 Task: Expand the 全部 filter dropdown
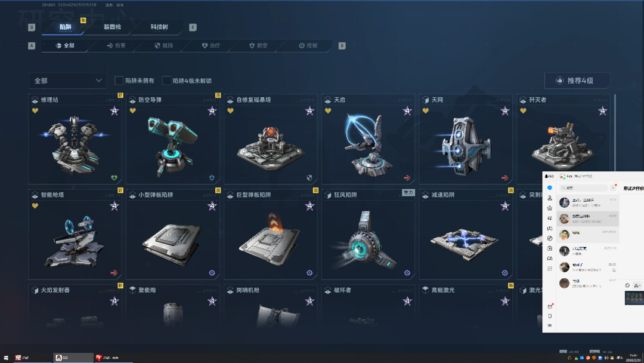click(x=68, y=81)
